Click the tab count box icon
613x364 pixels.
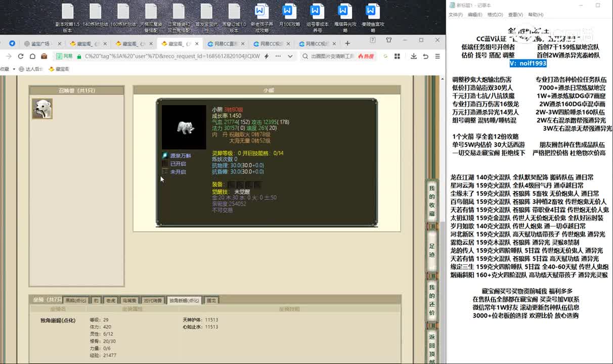(x=373, y=40)
